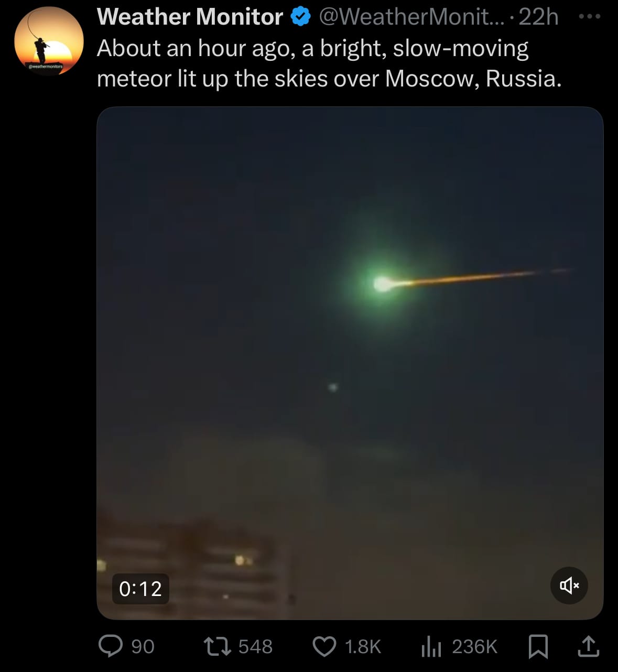Unmute the video with speaker icon

pos(569,585)
